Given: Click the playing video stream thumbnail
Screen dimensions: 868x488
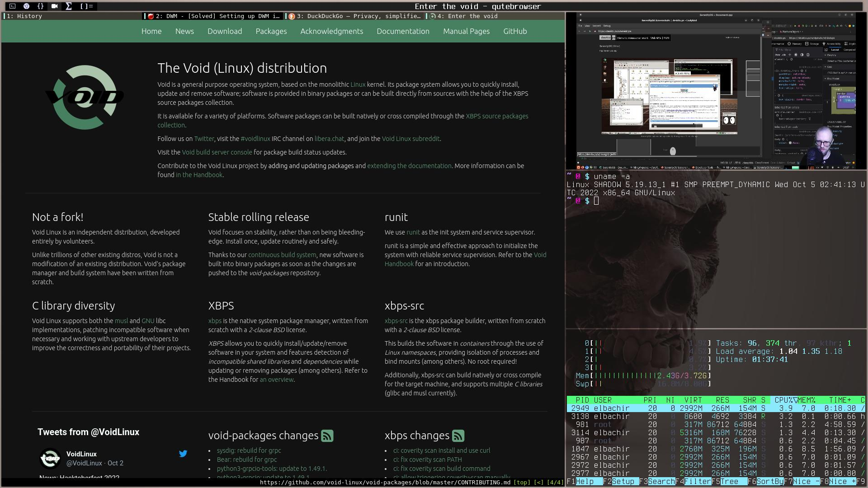Looking at the screenshot, I should 716,90.
